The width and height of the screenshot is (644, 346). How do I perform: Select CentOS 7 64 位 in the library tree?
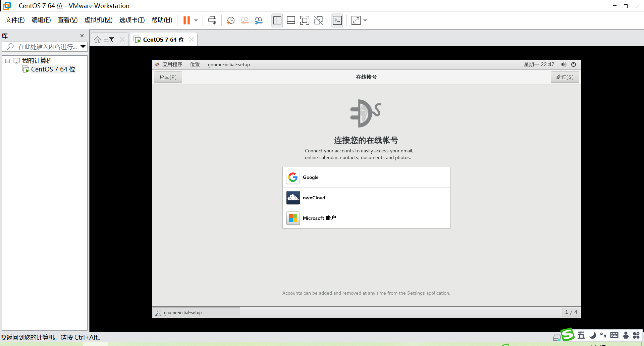pyautogui.click(x=53, y=69)
